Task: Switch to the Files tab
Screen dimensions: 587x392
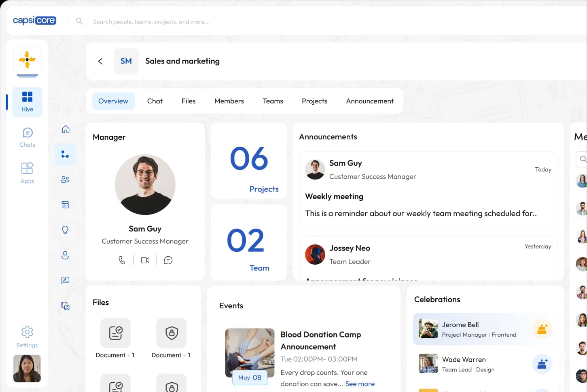Action: (189, 101)
